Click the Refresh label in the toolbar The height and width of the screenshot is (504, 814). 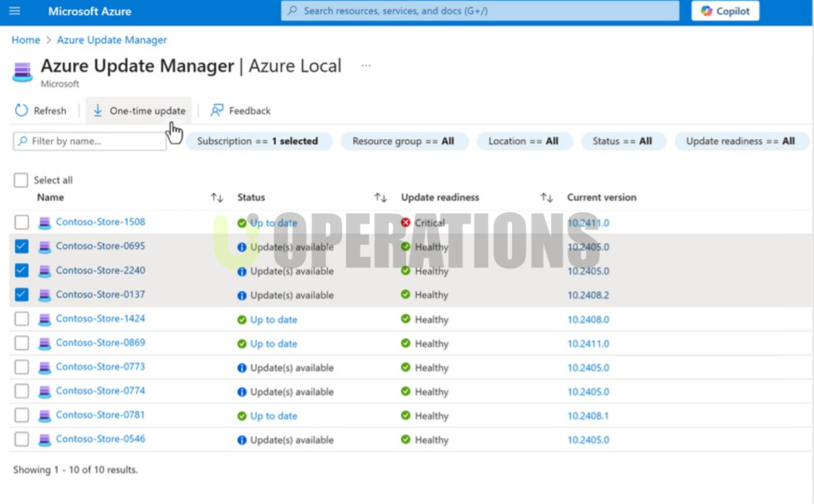pyautogui.click(x=50, y=110)
